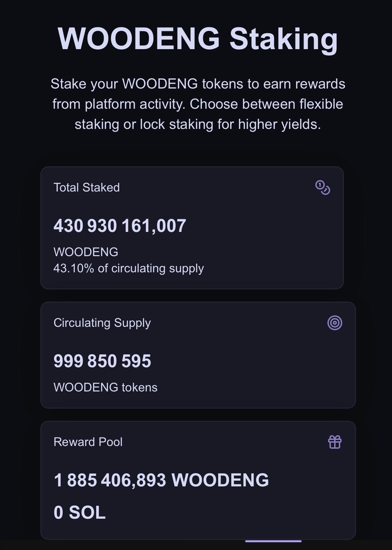Open the Reward Pool card
The width and height of the screenshot is (392, 550).
pos(198,480)
